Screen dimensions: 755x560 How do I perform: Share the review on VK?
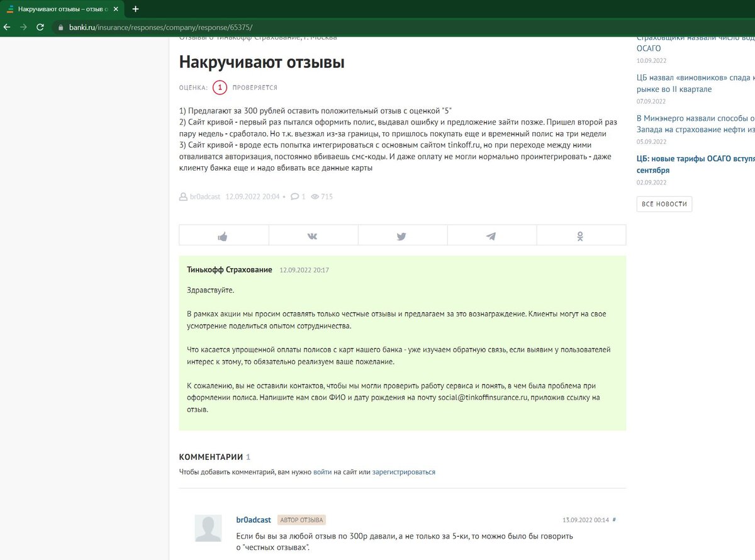tap(313, 235)
